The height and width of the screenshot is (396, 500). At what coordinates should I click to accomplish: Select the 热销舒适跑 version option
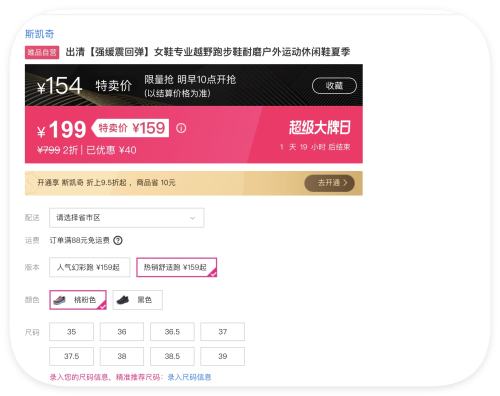click(177, 267)
